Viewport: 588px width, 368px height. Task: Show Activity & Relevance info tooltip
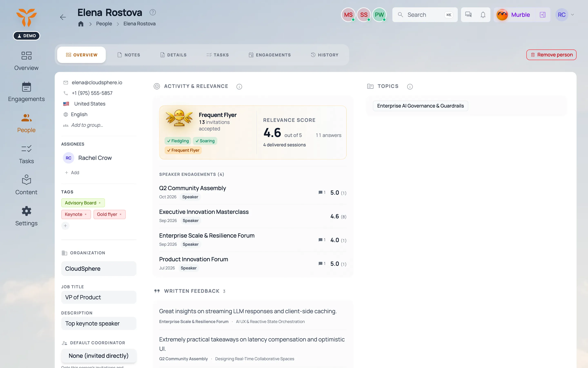(x=239, y=86)
